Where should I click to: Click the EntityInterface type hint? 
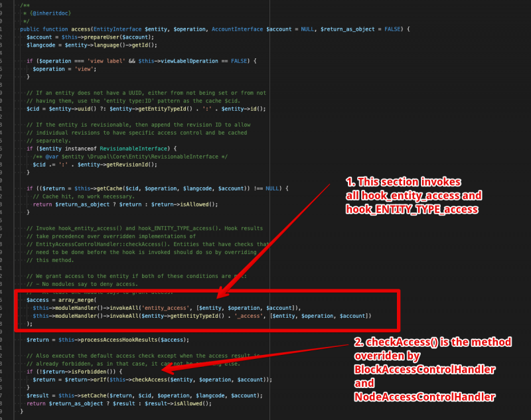click(117, 29)
